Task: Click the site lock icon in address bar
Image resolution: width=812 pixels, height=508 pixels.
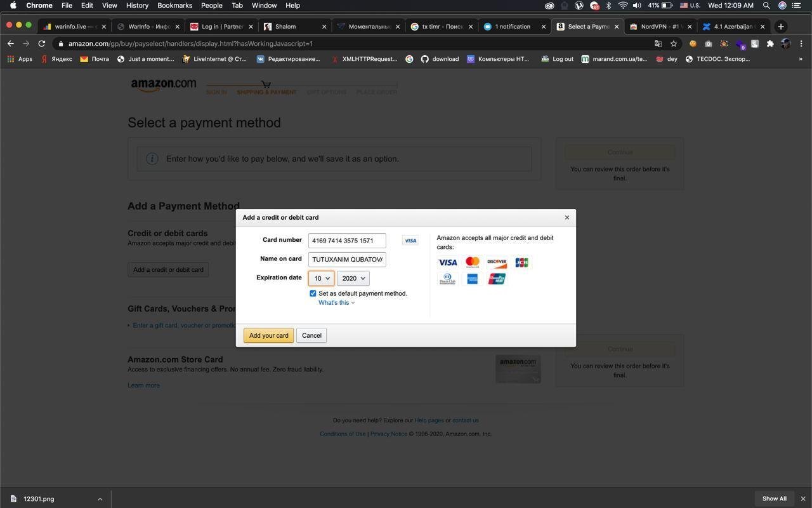Action: [x=60, y=44]
